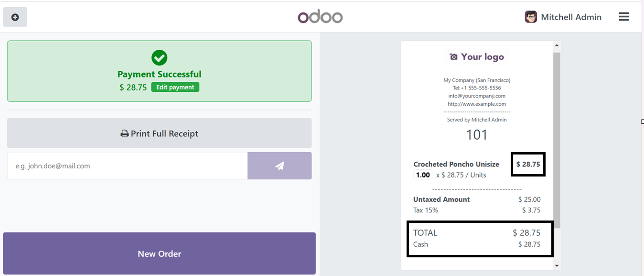This screenshot has width=644, height=276.
Task: Start a New Order
Action: point(160,254)
